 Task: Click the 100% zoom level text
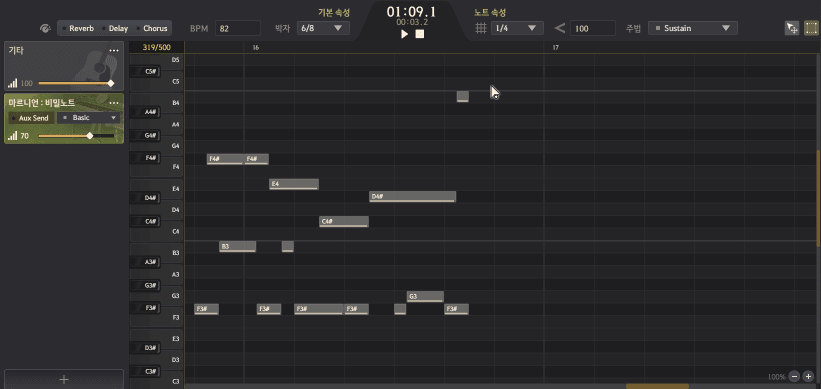pyautogui.click(x=776, y=377)
